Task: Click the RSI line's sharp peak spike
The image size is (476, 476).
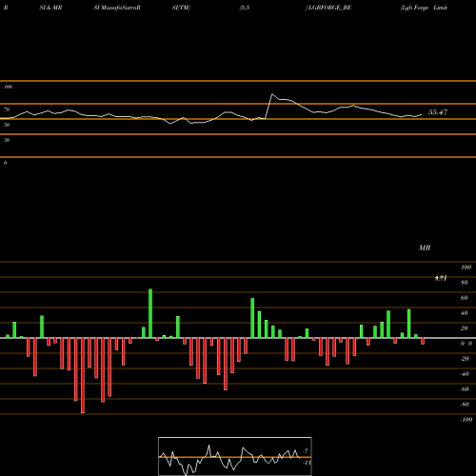Action: 271,94
